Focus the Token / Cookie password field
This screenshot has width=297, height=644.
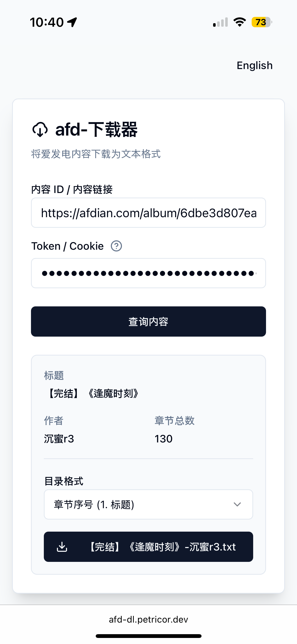tap(148, 273)
